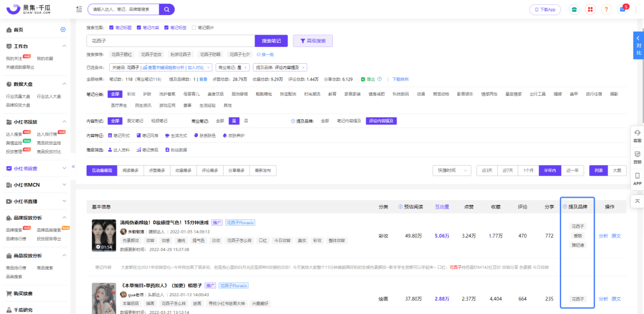Click the 花西子 note keyword input field
The width and height of the screenshot is (644, 314).
(x=171, y=41)
